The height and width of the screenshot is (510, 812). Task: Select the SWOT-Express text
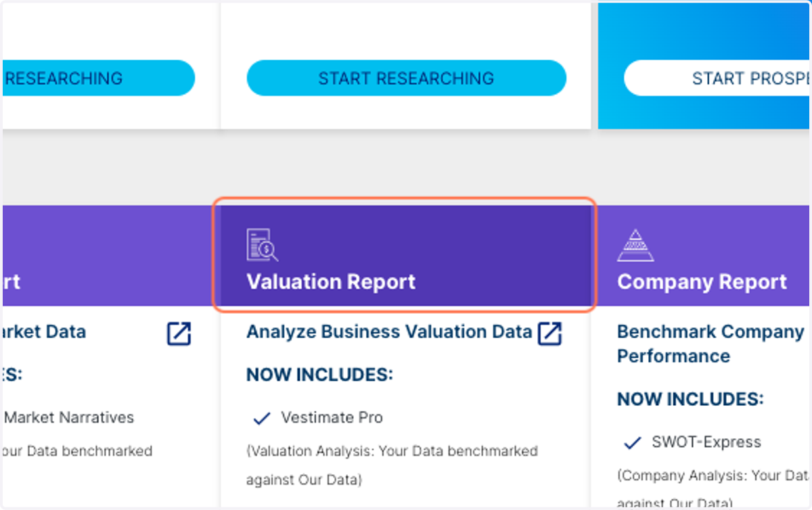coord(706,442)
